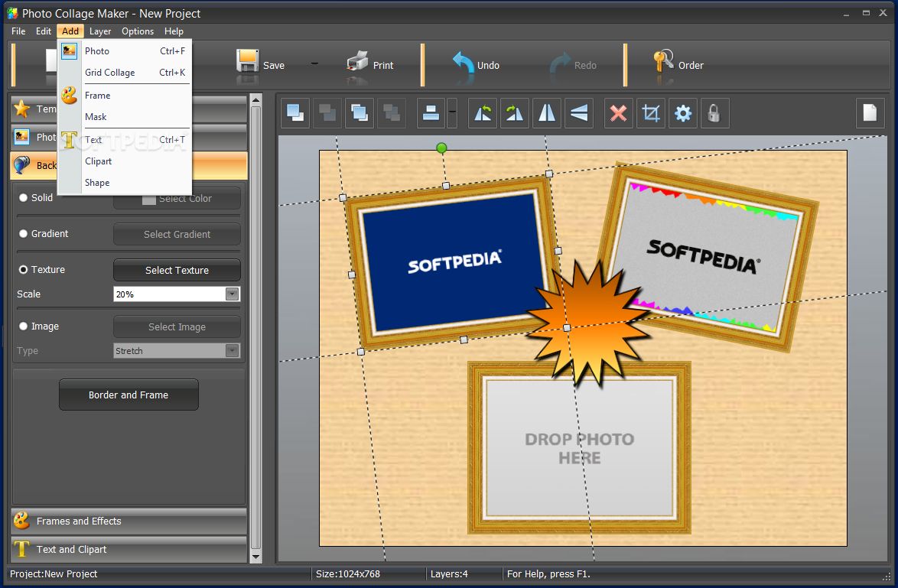Click the green rotation handle above selected frame
Screen dimensions: 898x588
coord(441,148)
